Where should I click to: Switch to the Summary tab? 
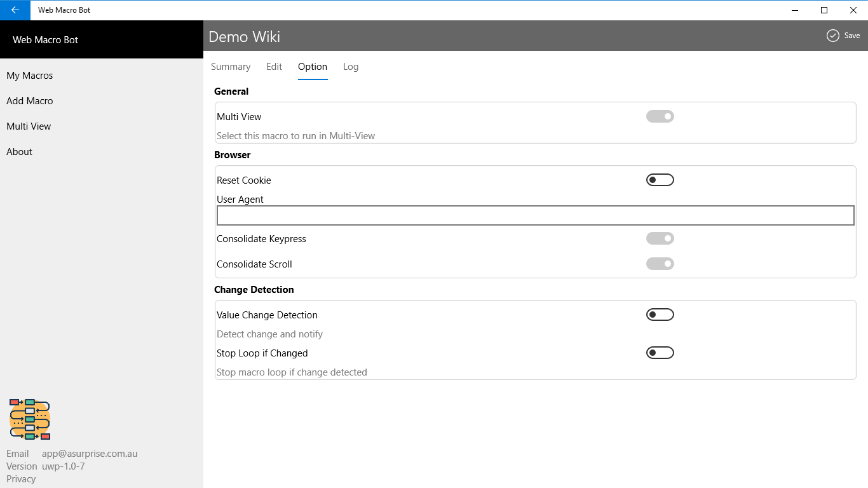(x=231, y=67)
